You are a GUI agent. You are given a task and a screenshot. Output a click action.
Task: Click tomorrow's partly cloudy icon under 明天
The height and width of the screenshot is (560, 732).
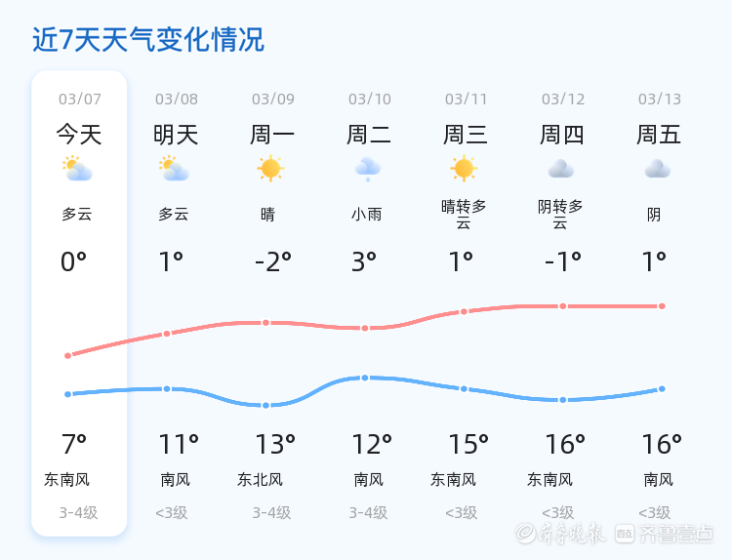tap(174, 170)
